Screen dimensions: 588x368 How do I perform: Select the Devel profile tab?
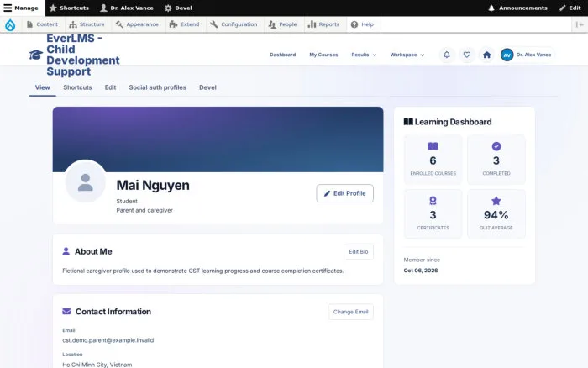[x=207, y=87]
